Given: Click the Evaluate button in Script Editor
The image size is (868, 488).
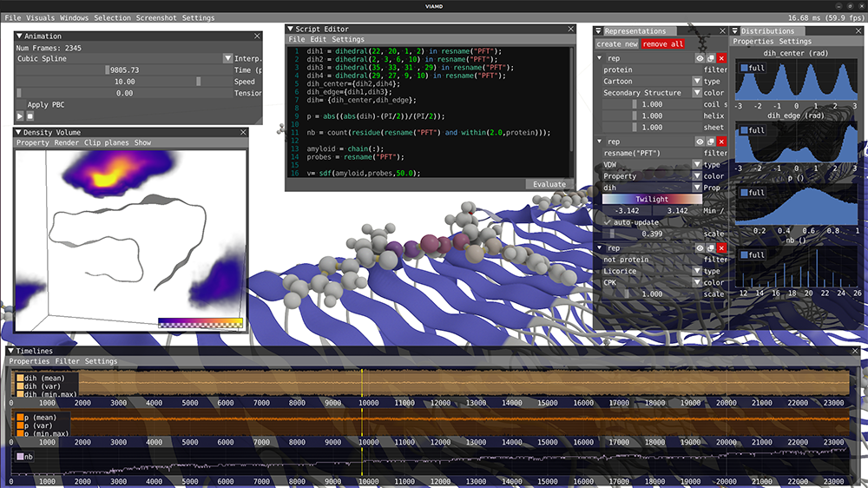Looking at the screenshot, I should pos(549,184).
